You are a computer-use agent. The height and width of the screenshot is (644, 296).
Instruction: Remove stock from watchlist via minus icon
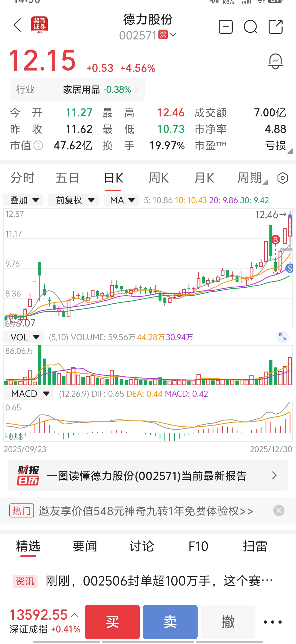pos(226,27)
